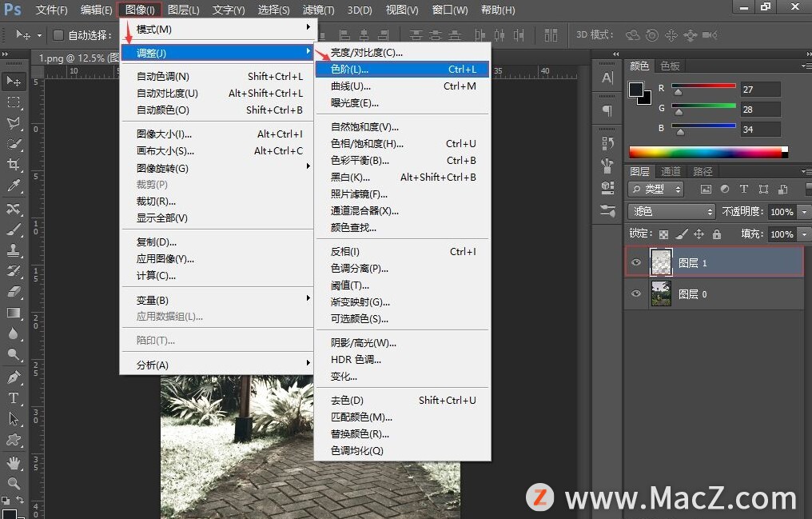
Task: Choose 色阶(L)... from adjustments submenu
Action: pyautogui.click(x=402, y=69)
